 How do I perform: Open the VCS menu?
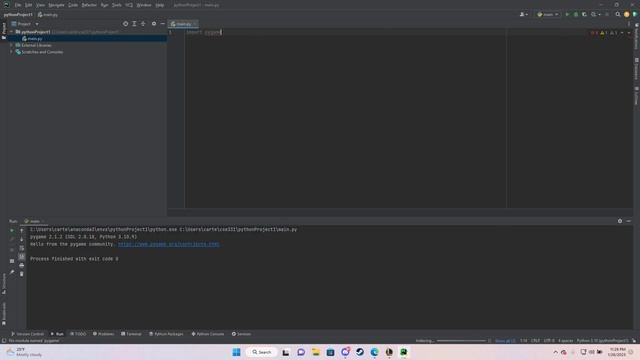(x=129, y=5)
